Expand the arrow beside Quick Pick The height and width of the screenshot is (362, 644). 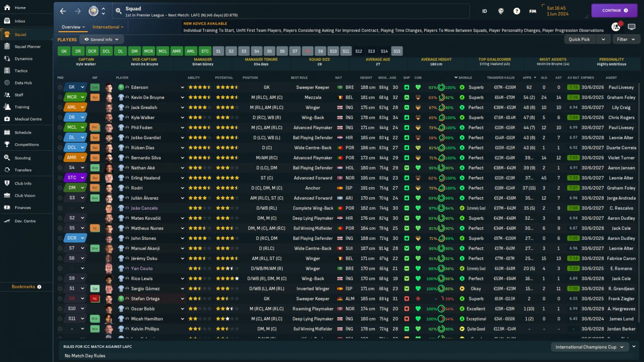[x=603, y=39]
